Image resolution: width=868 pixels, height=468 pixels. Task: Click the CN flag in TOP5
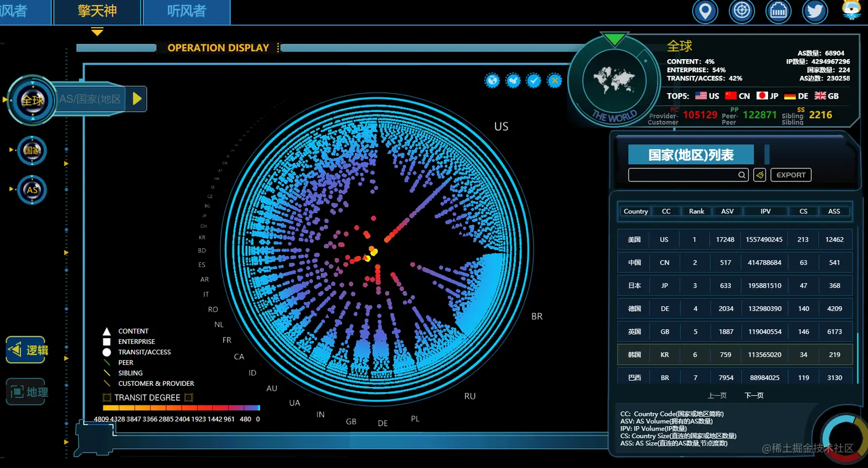click(x=731, y=96)
